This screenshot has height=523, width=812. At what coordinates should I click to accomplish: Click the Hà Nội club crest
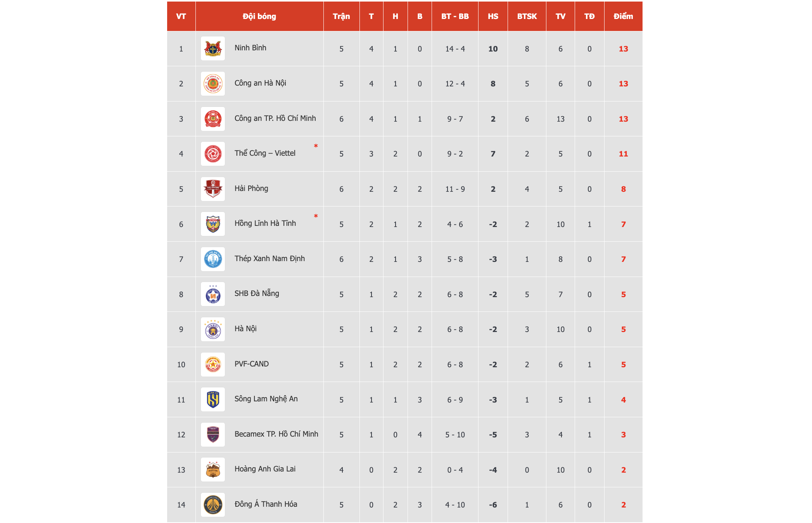point(213,329)
